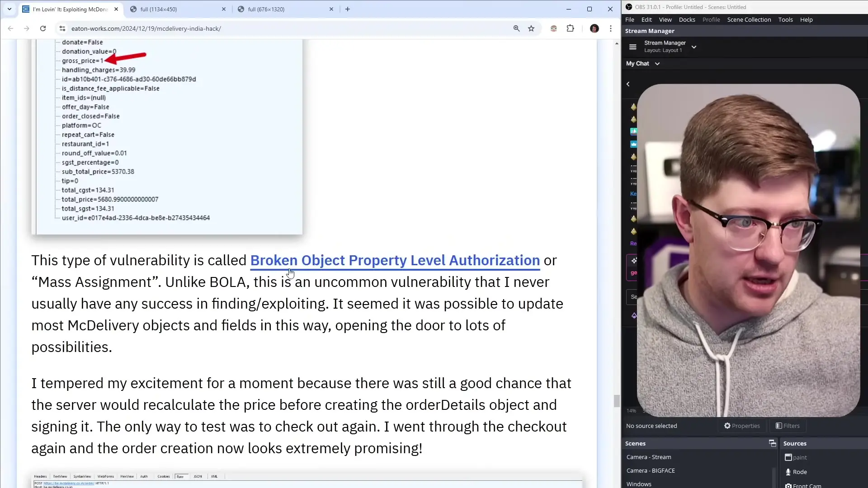Close the "I'm Lovin' It" browser tab
Viewport: 868px width, 488px height.
(x=116, y=9)
